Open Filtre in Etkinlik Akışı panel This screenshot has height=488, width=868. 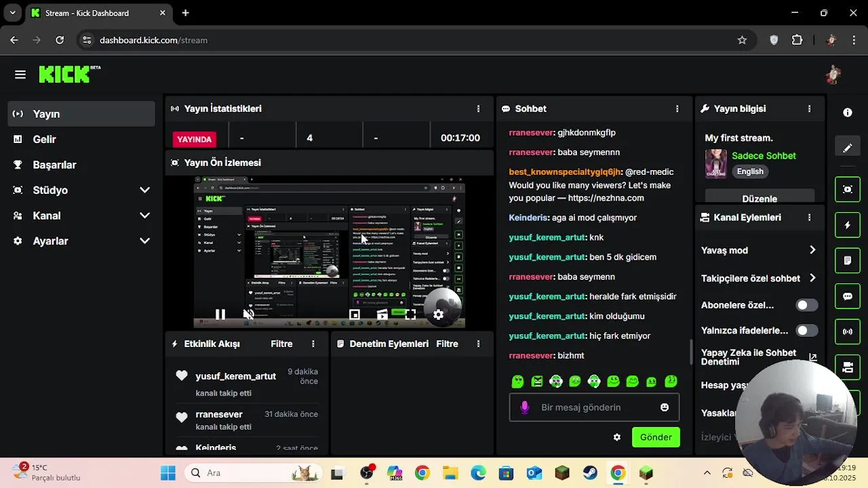click(281, 344)
